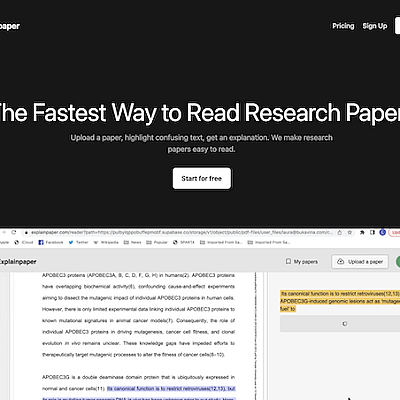Click the share icon in the address bar
This screenshot has width=400, height=400.
point(340,232)
